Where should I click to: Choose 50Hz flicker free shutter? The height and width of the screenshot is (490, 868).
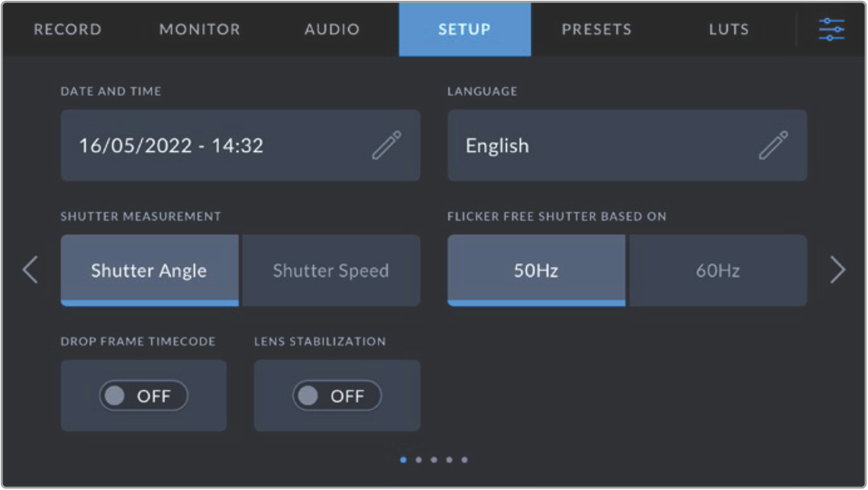coord(536,270)
